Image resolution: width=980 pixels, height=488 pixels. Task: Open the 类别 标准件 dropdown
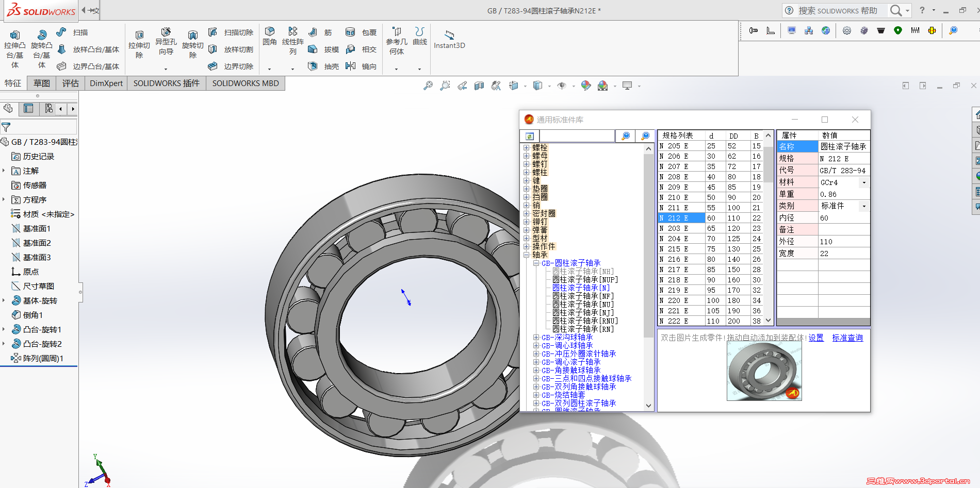(864, 206)
